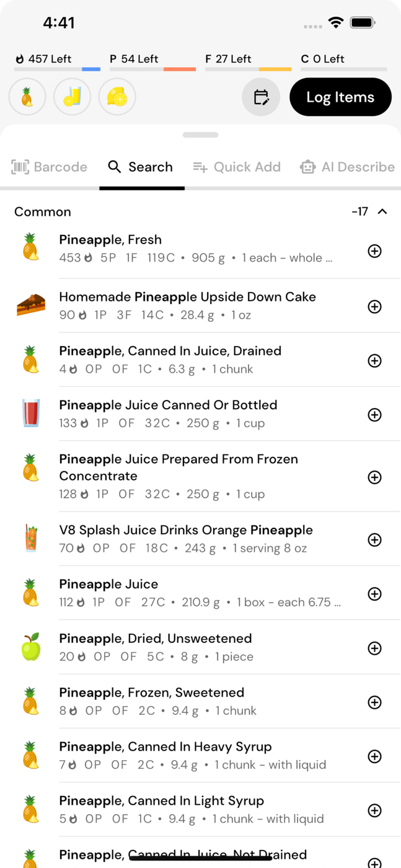Add Pineapple, Fresh with plus icon

pyautogui.click(x=374, y=251)
